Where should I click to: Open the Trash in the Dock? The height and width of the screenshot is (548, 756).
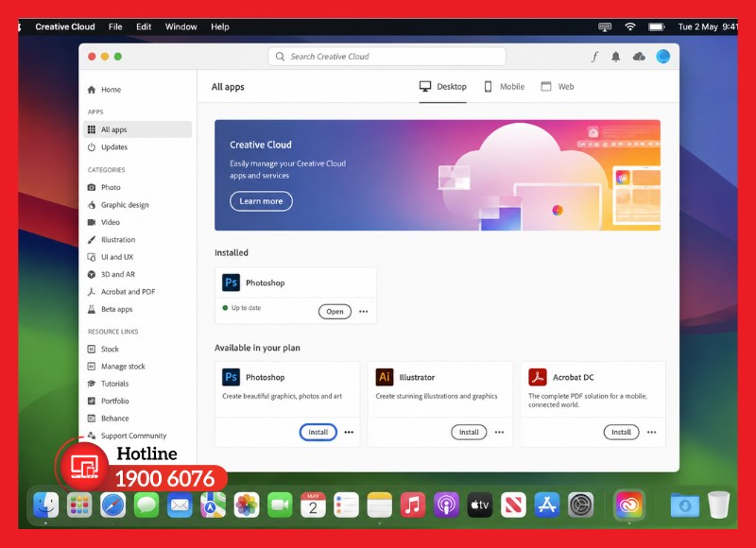[x=719, y=505]
